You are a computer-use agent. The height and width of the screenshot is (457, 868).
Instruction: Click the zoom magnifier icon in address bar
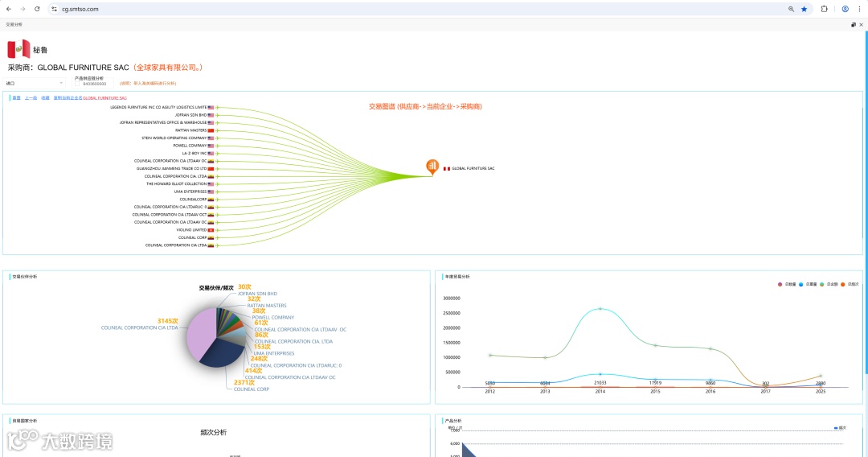click(x=791, y=9)
